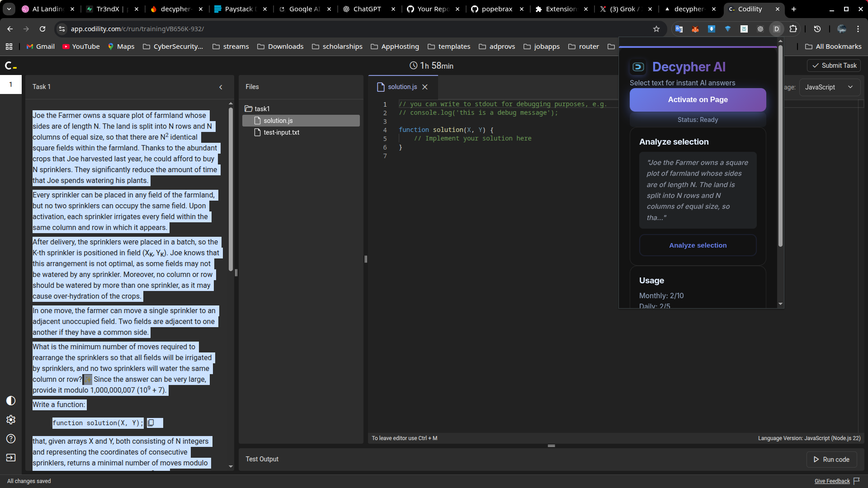868x488 pixels.
Task: Open the settings gear in left sidebar
Action: (x=11, y=420)
